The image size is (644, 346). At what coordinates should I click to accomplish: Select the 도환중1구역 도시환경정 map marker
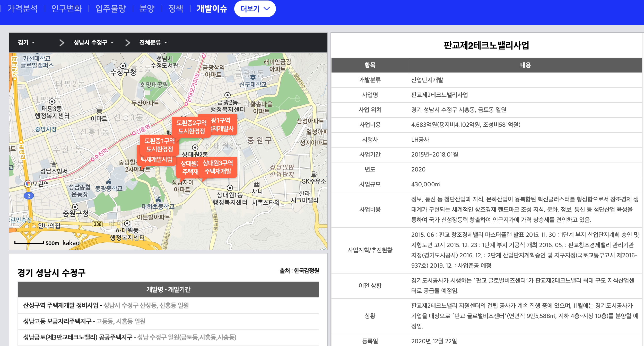(160, 145)
